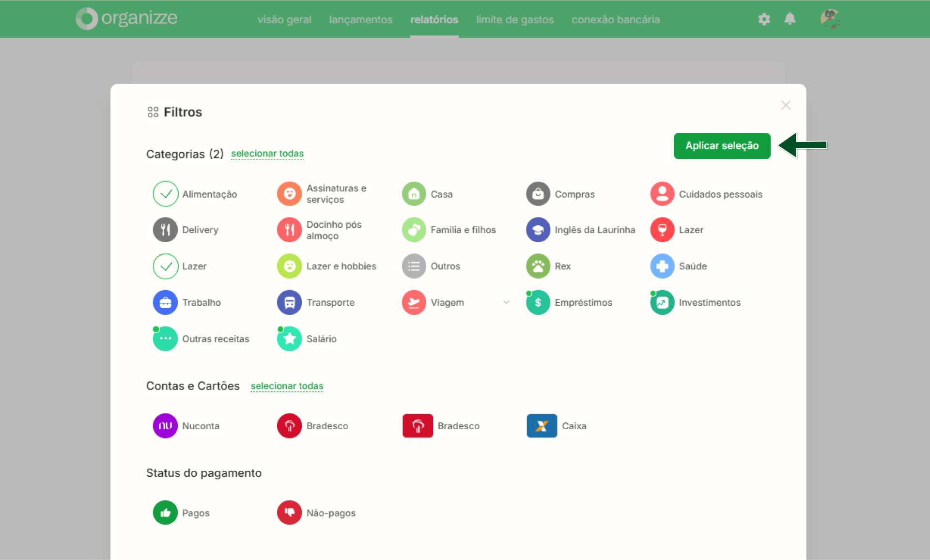This screenshot has height=560, width=930.
Task: Choose the Saúde health cross icon
Action: click(662, 266)
